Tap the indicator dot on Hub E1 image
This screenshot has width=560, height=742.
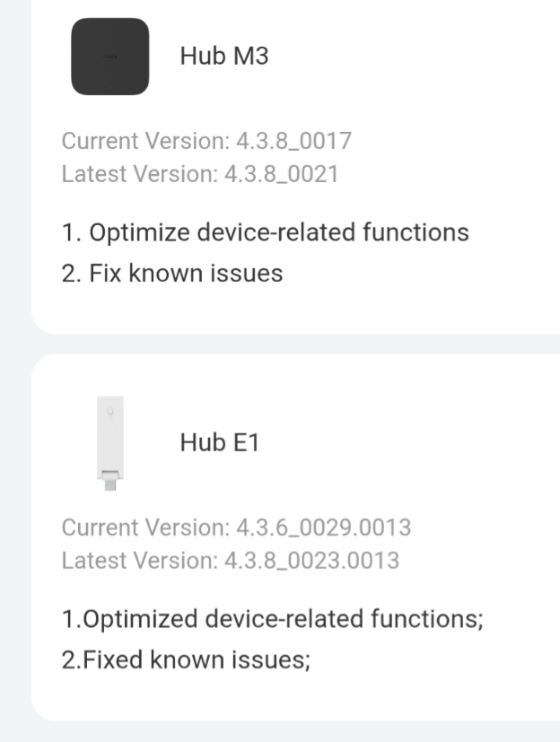[109, 412]
